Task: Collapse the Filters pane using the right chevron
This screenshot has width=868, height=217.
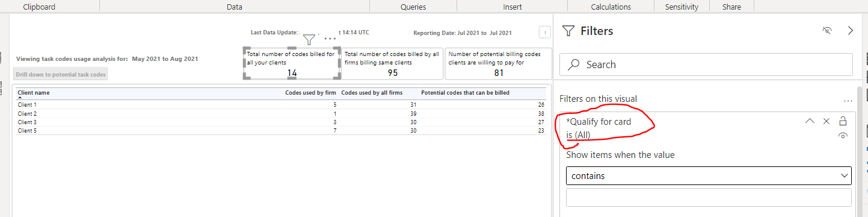Action: coord(851,31)
